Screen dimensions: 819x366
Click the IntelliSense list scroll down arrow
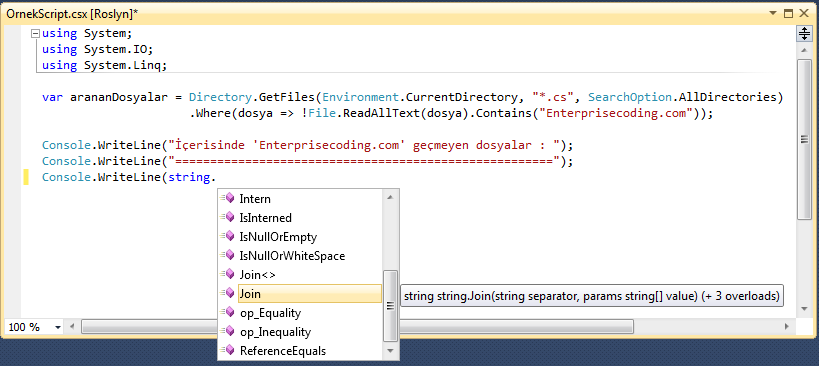point(390,350)
